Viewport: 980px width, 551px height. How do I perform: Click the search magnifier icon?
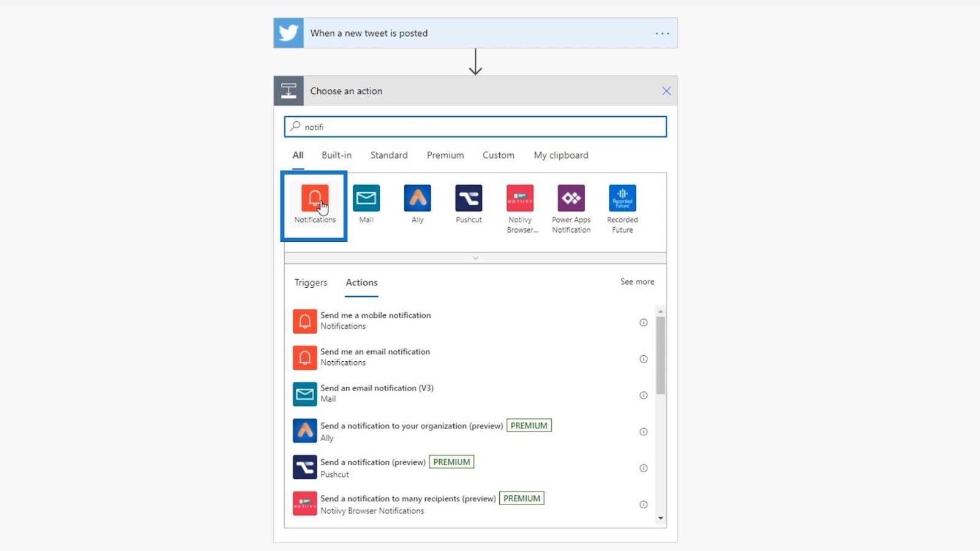[x=295, y=126]
